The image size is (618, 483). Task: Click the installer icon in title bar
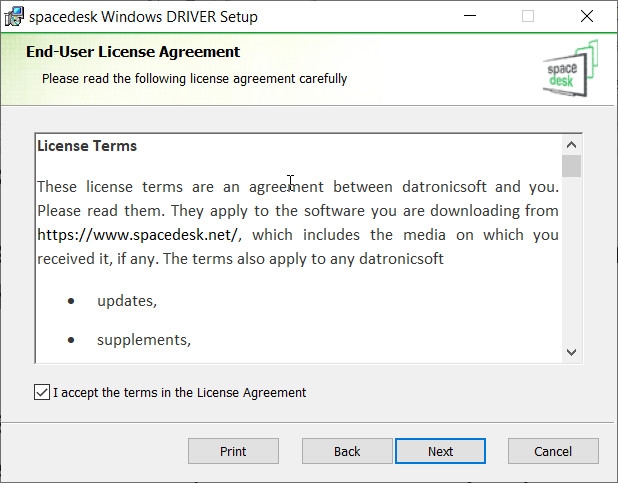pyautogui.click(x=14, y=17)
